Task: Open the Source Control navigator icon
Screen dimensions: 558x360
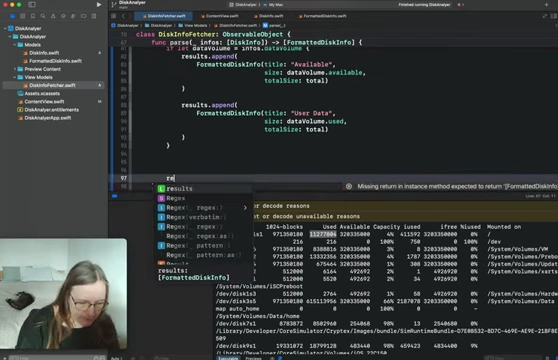Action: [22, 16]
